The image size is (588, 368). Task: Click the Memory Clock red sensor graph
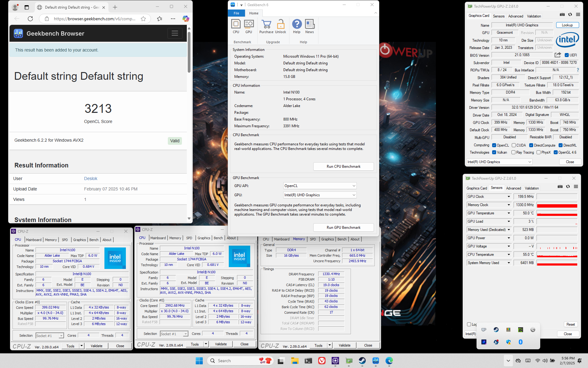point(557,205)
